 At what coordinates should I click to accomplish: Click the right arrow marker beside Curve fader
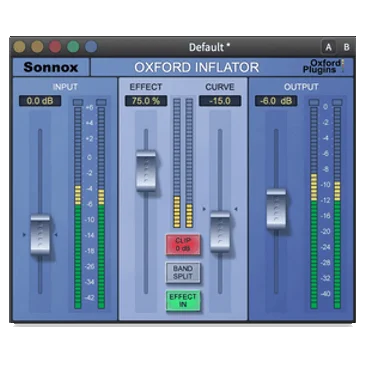[236, 209]
